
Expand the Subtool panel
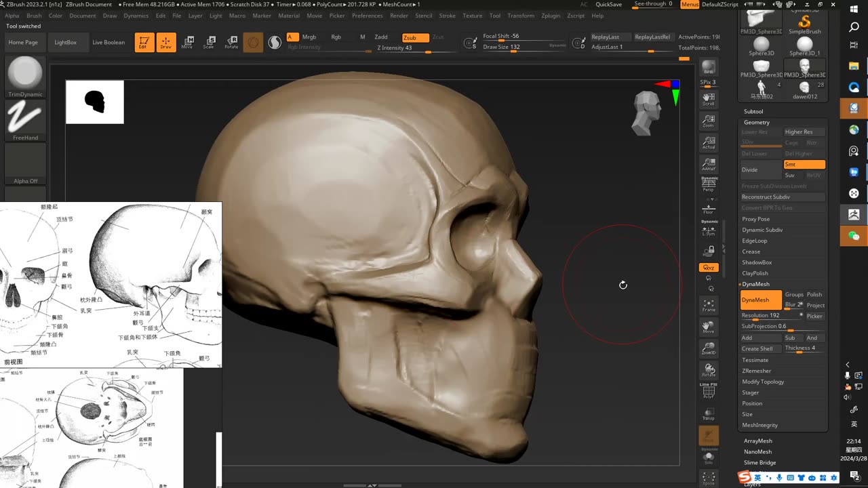[x=753, y=111]
